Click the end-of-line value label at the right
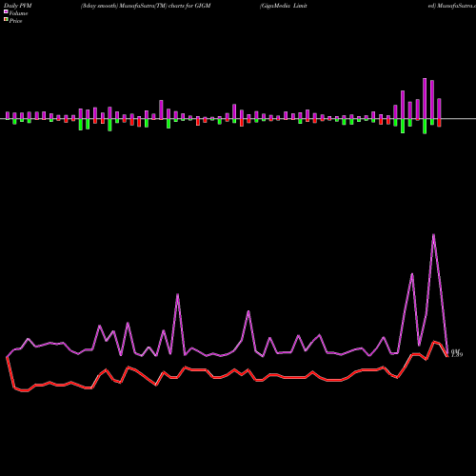 pos(457,353)
